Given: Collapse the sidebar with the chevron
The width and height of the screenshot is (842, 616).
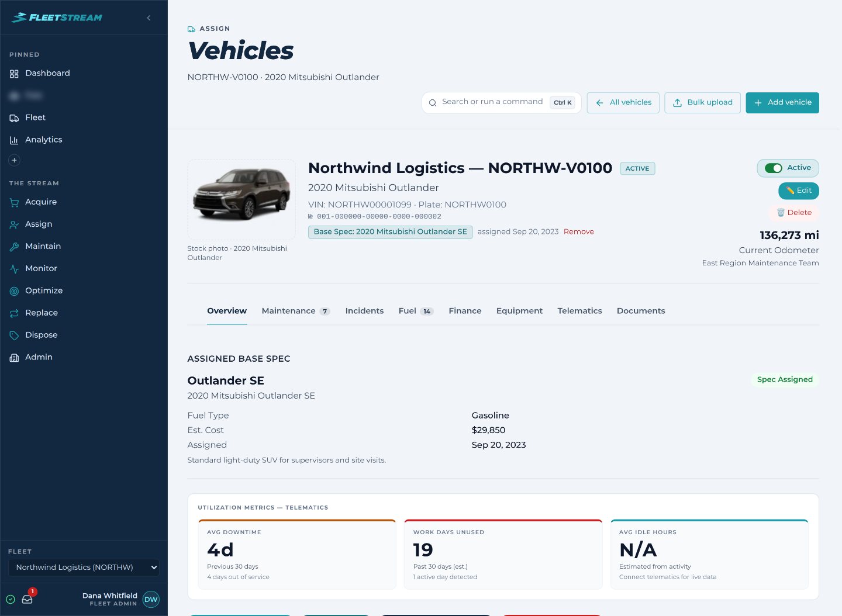Looking at the screenshot, I should [149, 18].
